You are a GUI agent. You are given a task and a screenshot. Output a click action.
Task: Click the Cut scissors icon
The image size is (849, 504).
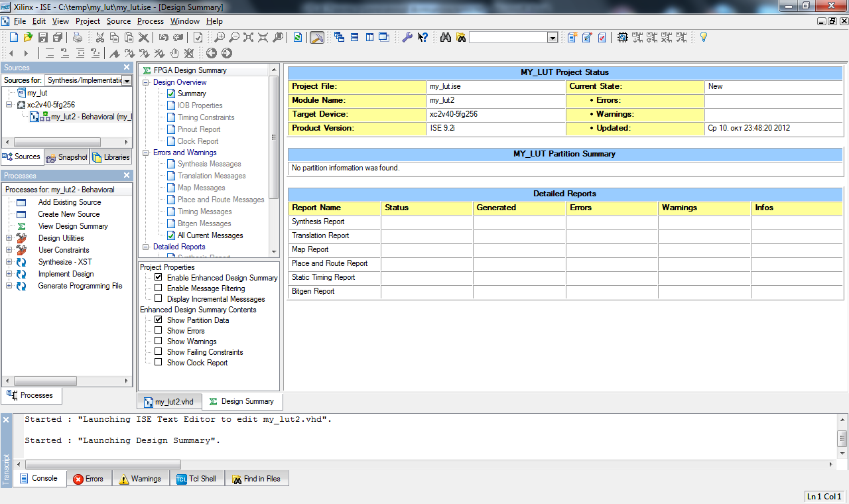pos(100,38)
